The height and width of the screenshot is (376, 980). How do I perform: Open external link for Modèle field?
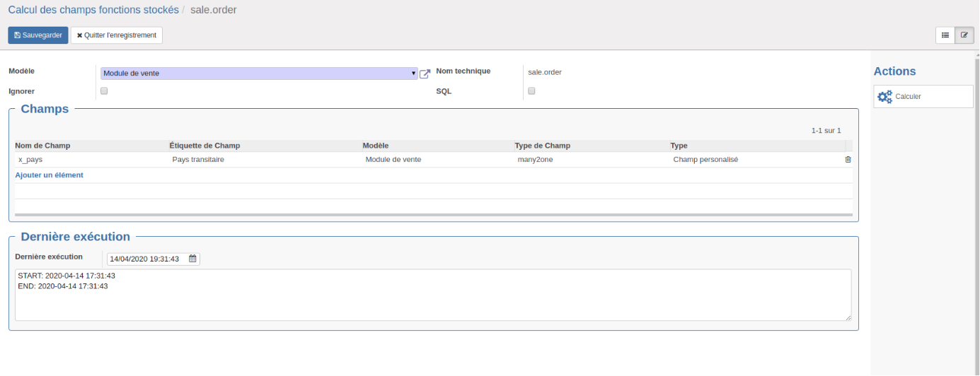pos(425,74)
